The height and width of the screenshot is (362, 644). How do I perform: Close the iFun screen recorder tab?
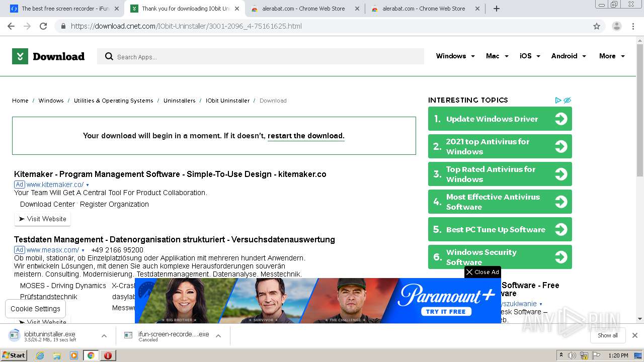click(x=116, y=9)
